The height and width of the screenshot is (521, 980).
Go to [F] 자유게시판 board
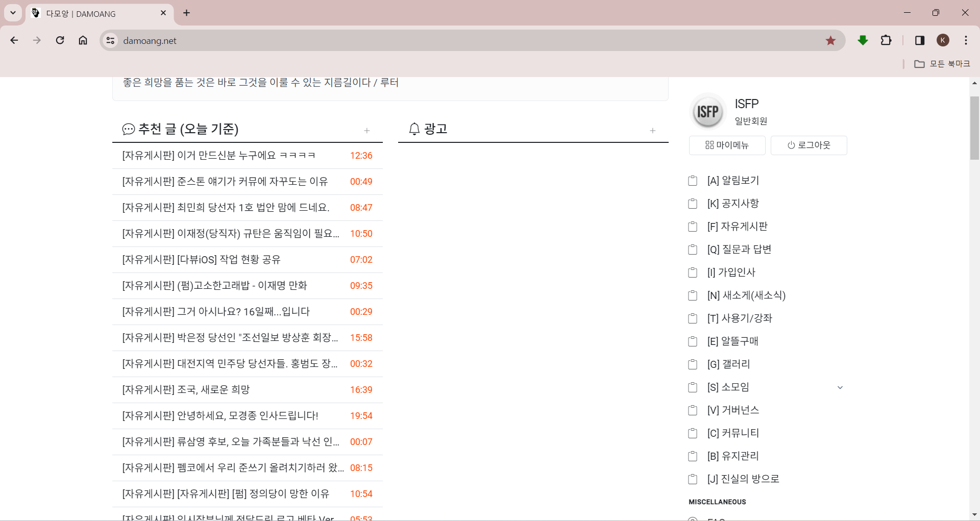[x=738, y=227]
